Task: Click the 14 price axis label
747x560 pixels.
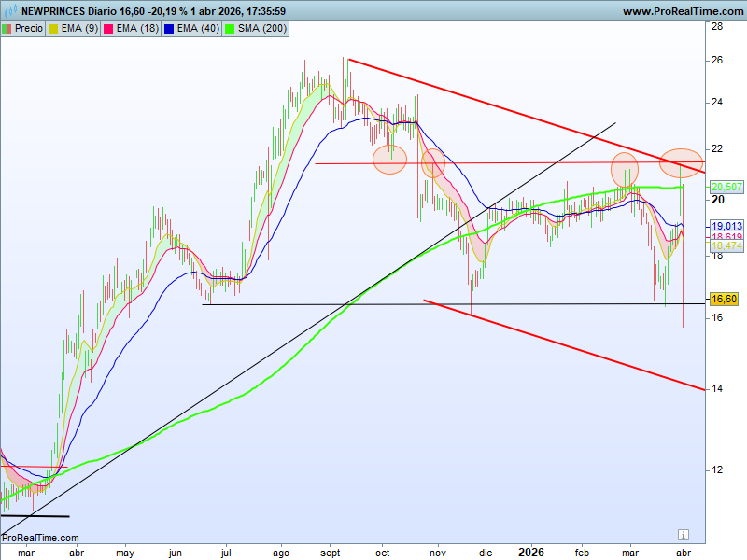Action: [716, 389]
